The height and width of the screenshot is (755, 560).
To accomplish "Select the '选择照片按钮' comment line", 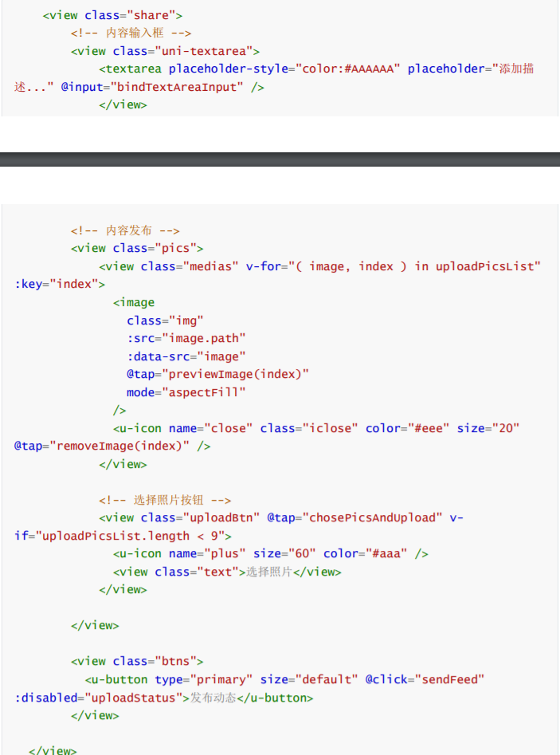I will click(x=165, y=501).
